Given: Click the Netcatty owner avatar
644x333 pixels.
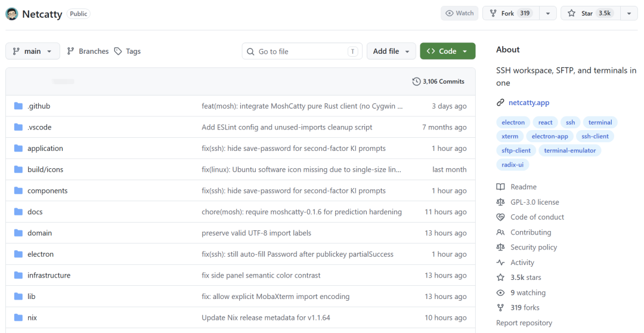Looking at the screenshot, I should coord(11,14).
